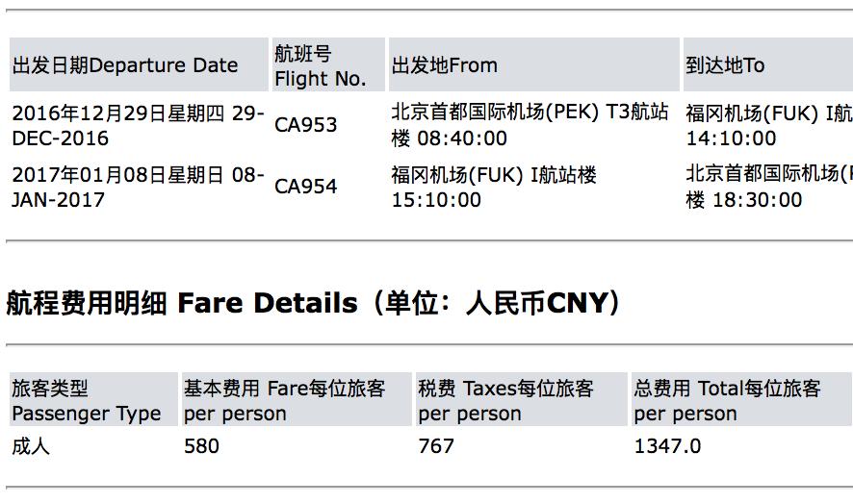Select the Beijing 18:30:00 arrival cell
Viewport: 853px width, 504px height.
click(768, 187)
